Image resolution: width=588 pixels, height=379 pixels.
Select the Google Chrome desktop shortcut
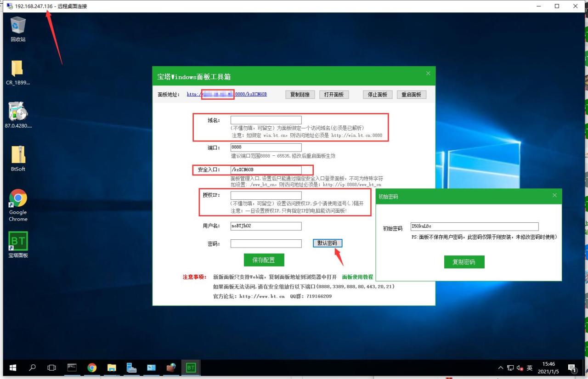click(18, 205)
